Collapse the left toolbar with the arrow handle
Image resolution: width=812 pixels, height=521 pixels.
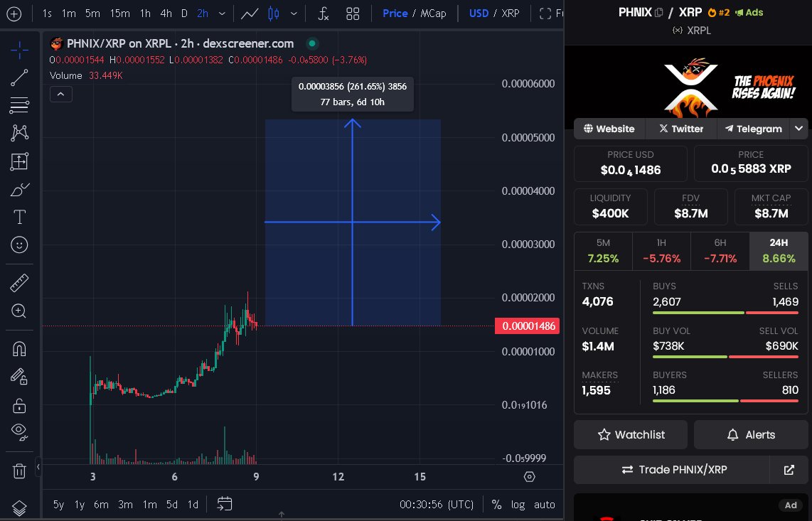(x=38, y=467)
